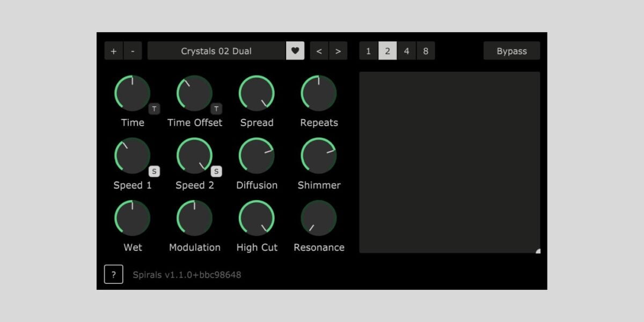Open the Crystals 02 Dual preset menu
This screenshot has width=644, height=322.
[217, 50]
